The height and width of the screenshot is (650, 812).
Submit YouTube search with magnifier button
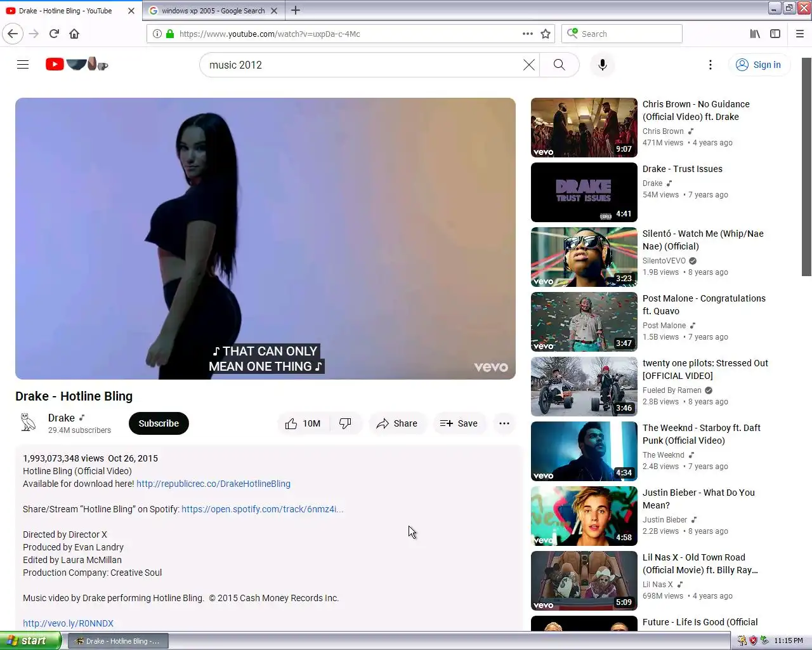coord(559,65)
